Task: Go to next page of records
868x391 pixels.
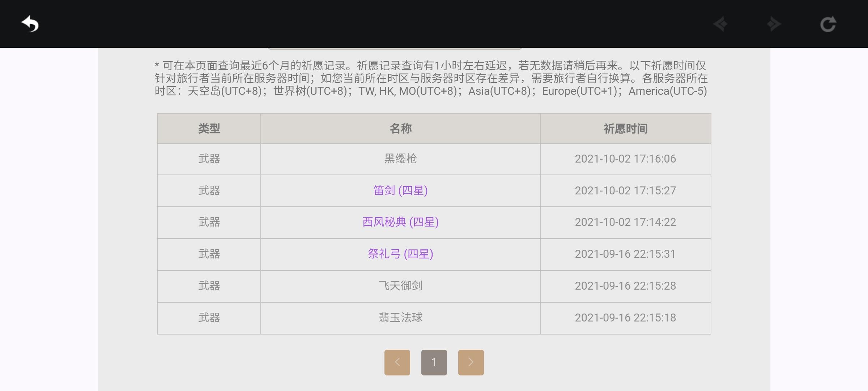Action: pos(471,362)
